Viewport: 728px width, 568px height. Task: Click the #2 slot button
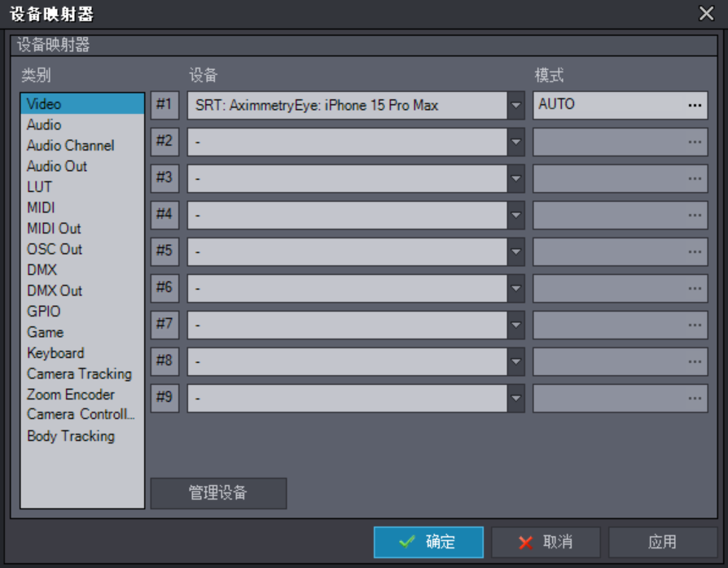click(164, 142)
